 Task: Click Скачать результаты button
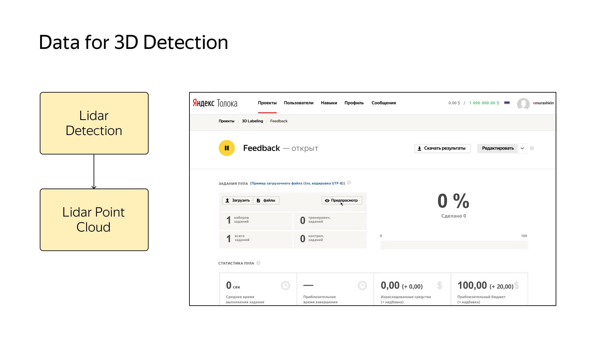[442, 148]
